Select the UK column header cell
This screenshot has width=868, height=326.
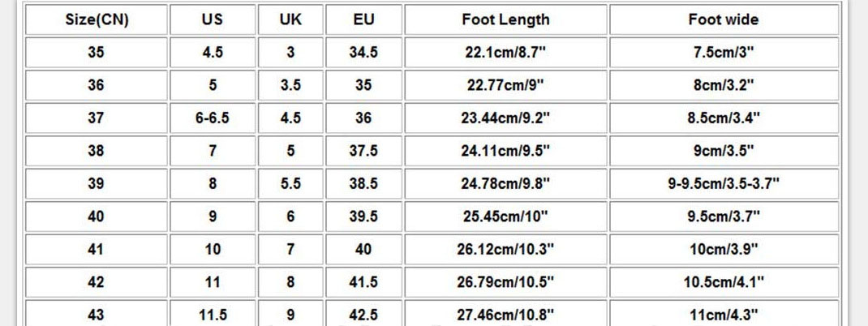coord(290,19)
